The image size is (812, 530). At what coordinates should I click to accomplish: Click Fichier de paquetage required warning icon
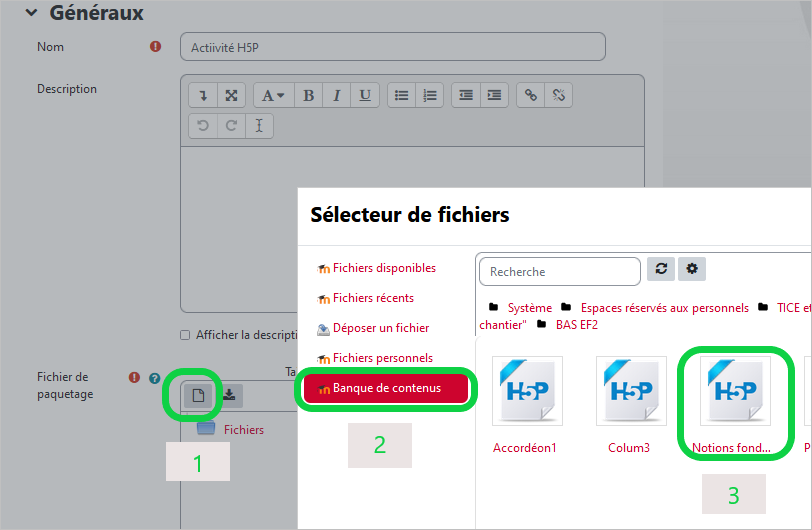tap(134, 377)
